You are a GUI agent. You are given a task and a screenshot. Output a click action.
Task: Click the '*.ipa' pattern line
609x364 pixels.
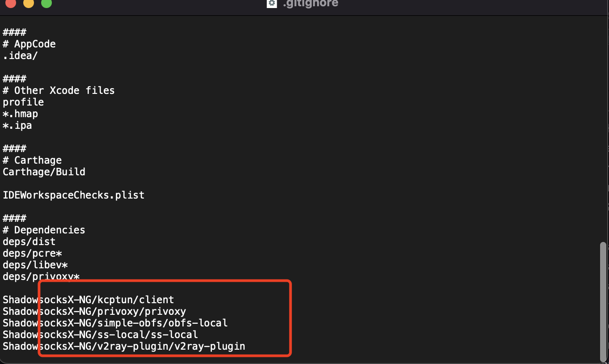(x=17, y=125)
